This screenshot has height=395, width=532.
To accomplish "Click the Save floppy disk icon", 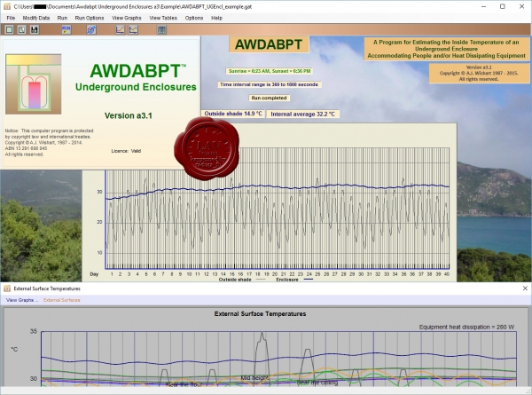I will [35, 30].
